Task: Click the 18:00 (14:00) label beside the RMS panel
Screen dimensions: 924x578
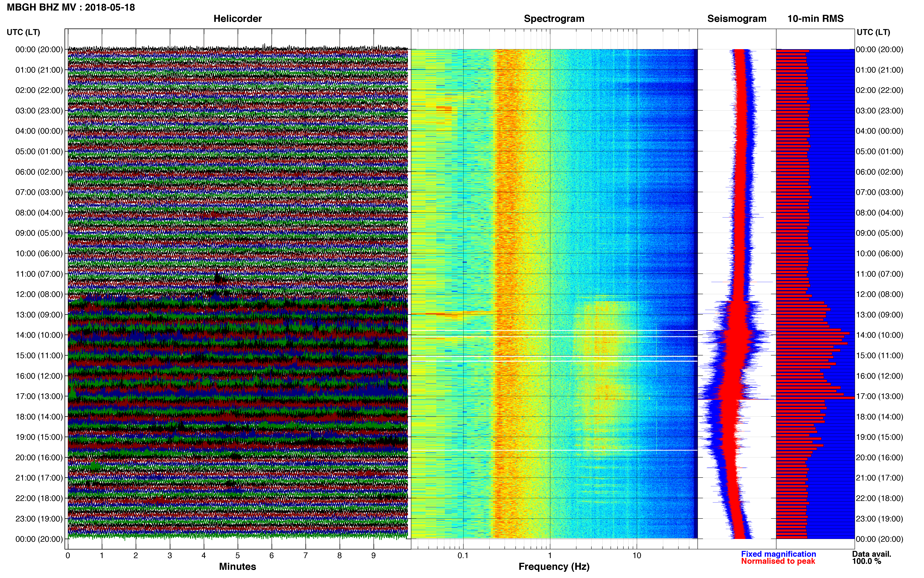Action: pos(880,417)
